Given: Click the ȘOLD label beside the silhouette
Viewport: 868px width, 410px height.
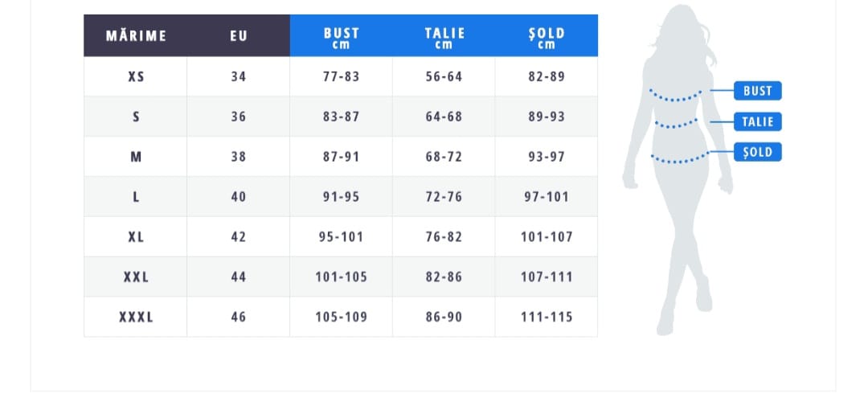Looking at the screenshot, I should pos(757,152).
